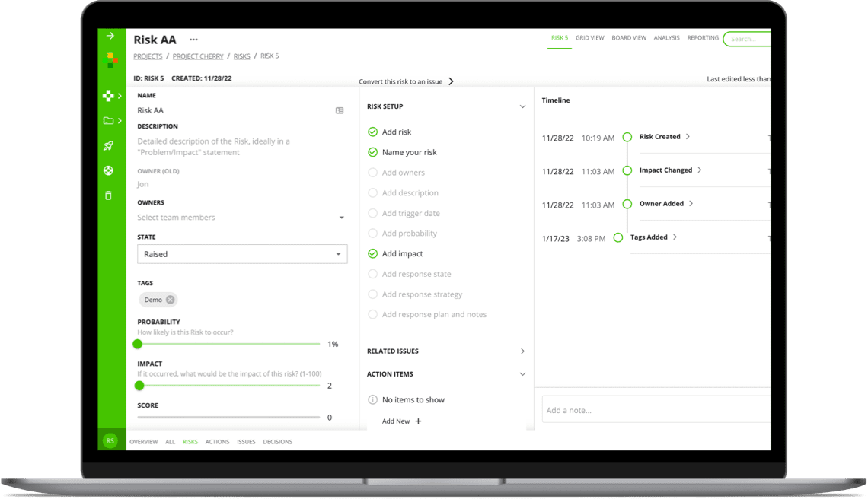Click the folder icon in the left sidebar
The height and width of the screenshot is (499, 868).
109,120
